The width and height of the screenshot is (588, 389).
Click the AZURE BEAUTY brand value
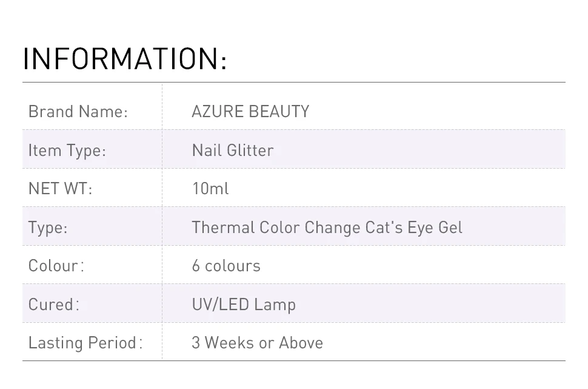click(x=250, y=112)
